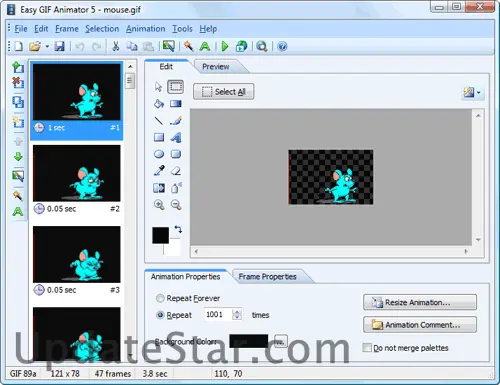This screenshot has width=500, height=385.
Task: Open a file with the folder icon
Action: pos(34,46)
